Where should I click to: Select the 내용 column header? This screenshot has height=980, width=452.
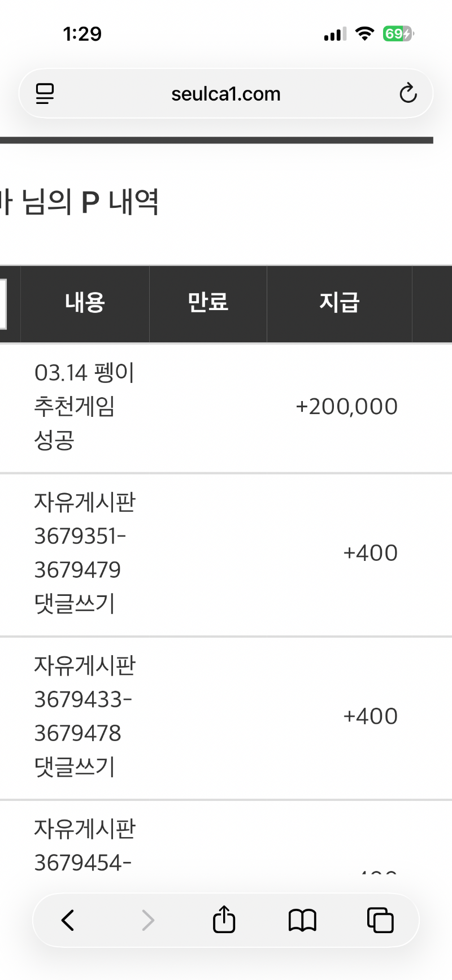(x=85, y=303)
